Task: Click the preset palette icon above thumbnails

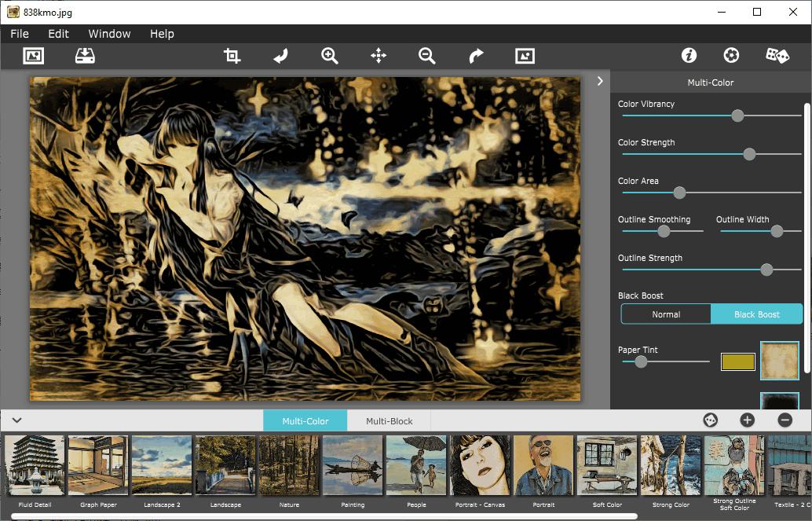Action: 711,420
